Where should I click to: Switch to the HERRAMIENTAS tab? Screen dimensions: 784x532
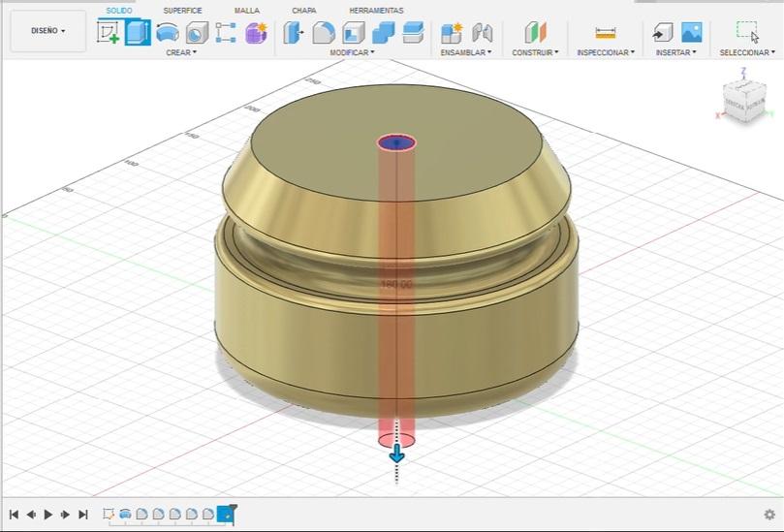[376, 10]
